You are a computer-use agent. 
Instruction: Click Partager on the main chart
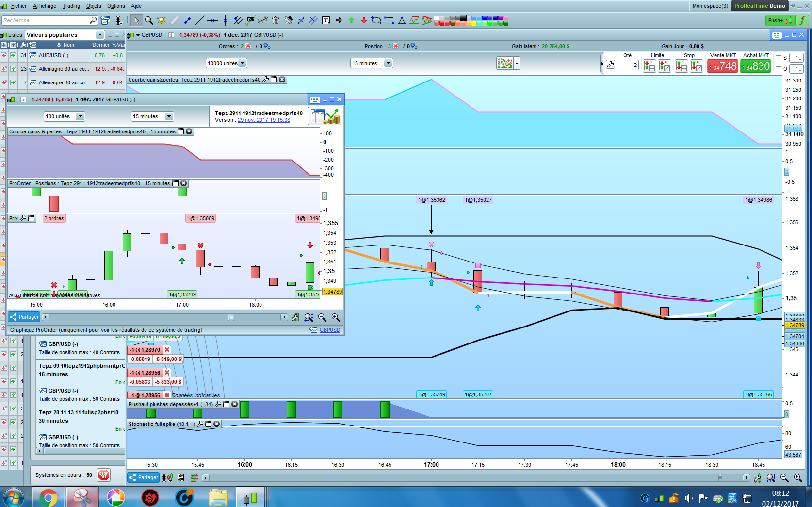pyautogui.click(x=143, y=477)
